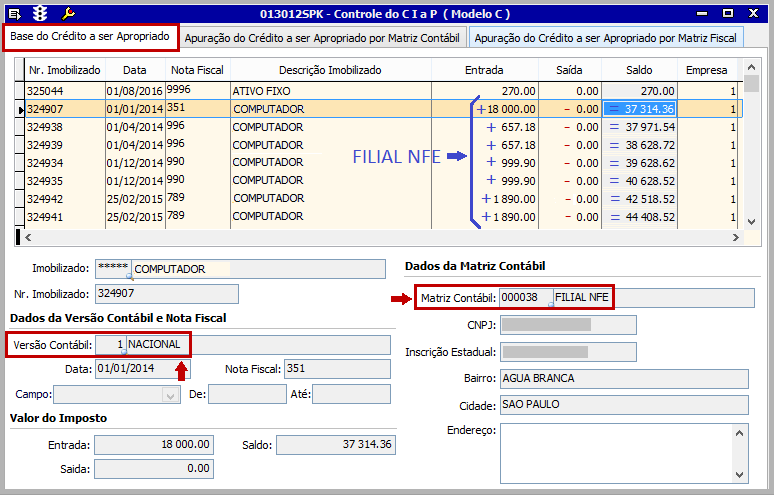Viewport: 774px width, 495px height.
Task: Click the table scroll-up arrow
Action: [751, 68]
